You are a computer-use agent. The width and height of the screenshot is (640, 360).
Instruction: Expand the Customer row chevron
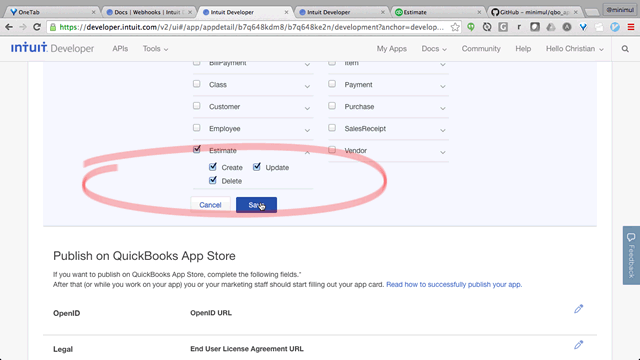tap(307, 108)
